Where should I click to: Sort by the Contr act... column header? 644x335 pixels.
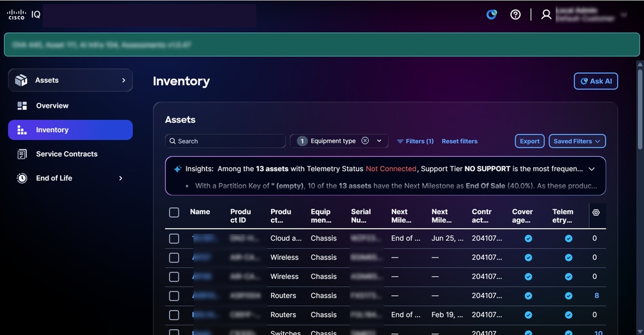pos(481,216)
